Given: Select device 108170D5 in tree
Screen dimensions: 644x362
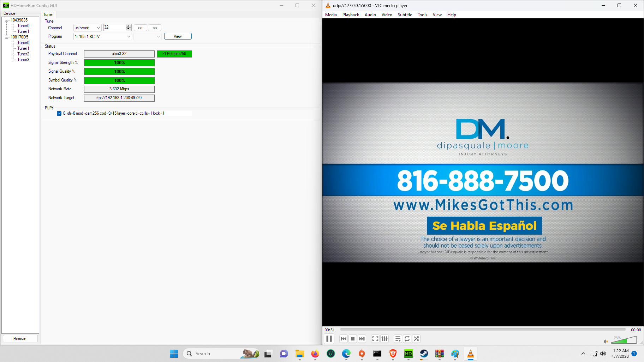Looking at the screenshot, I should [19, 37].
